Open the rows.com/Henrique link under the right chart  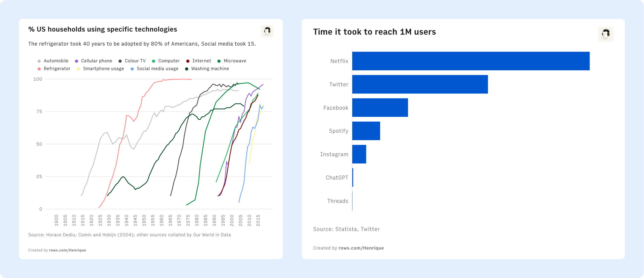coord(361,248)
